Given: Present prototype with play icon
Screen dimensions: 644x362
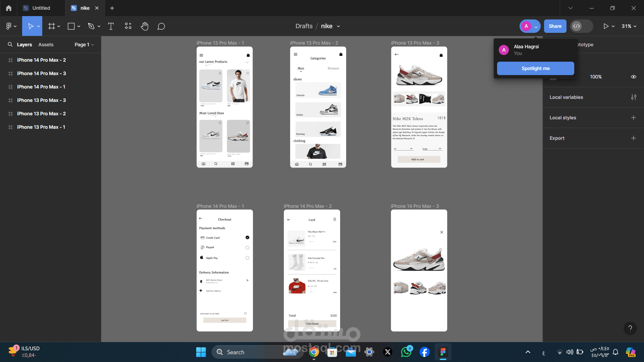Looking at the screenshot, I should (x=606, y=26).
